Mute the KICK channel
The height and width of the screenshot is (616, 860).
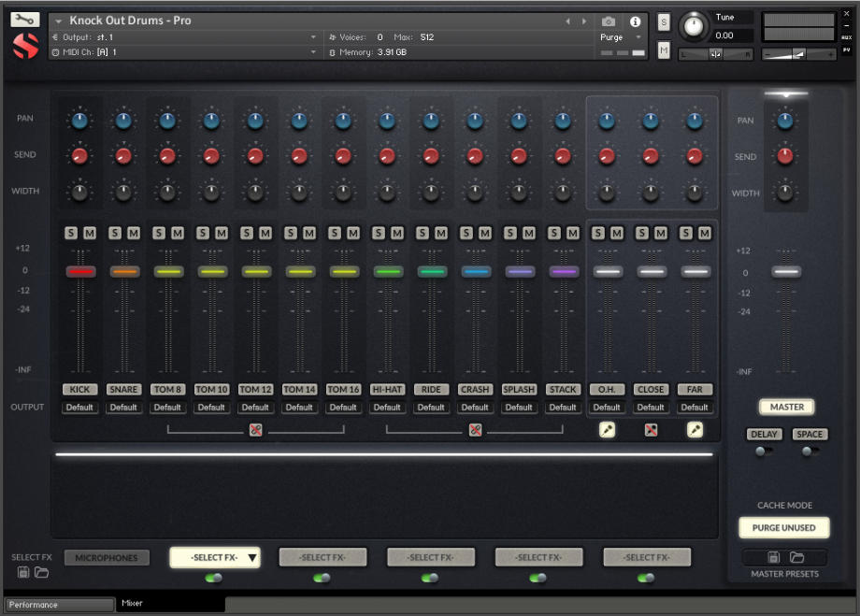click(90, 234)
